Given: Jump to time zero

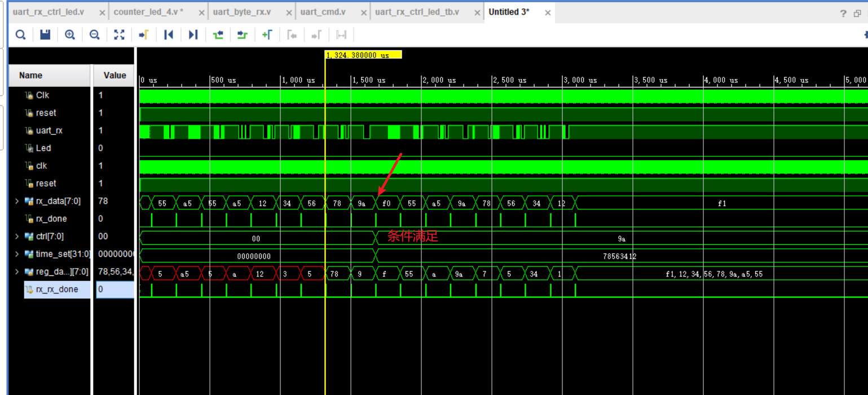Looking at the screenshot, I should coord(168,35).
